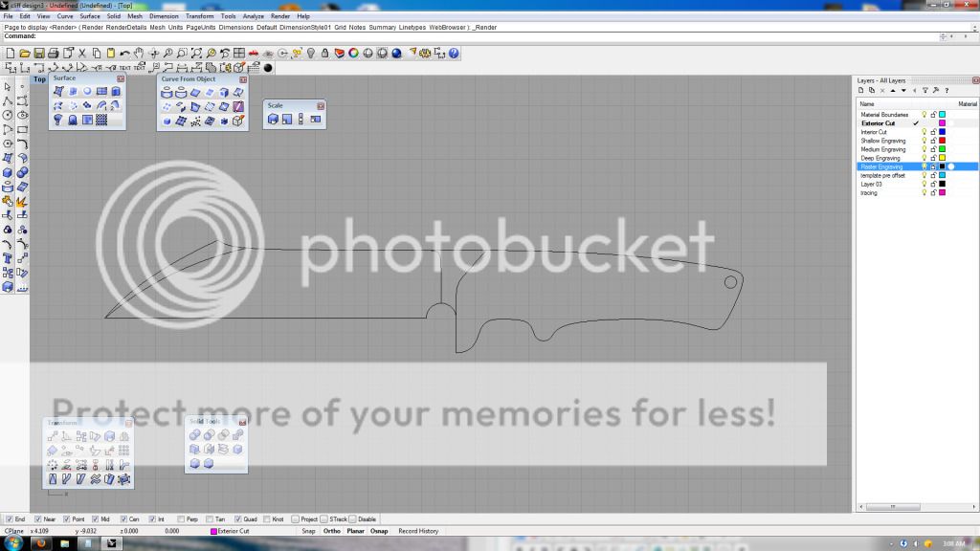Screen dimensions: 980x551
Task: Select the Deep Engraving layer
Action: [882, 158]
